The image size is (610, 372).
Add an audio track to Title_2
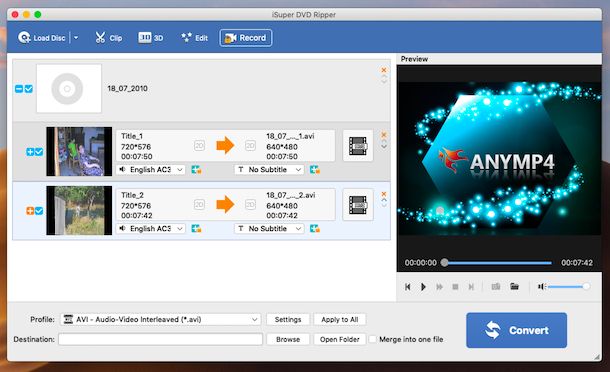196,229
